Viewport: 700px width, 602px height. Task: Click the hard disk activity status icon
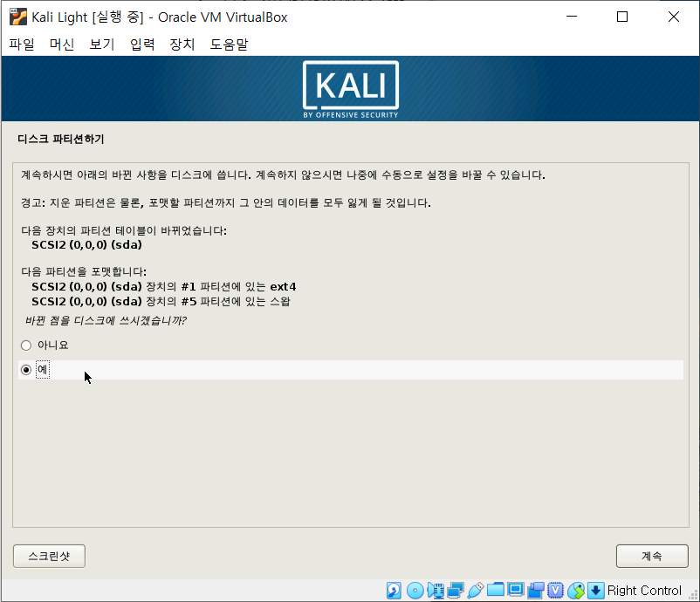(x=394, y=591)
